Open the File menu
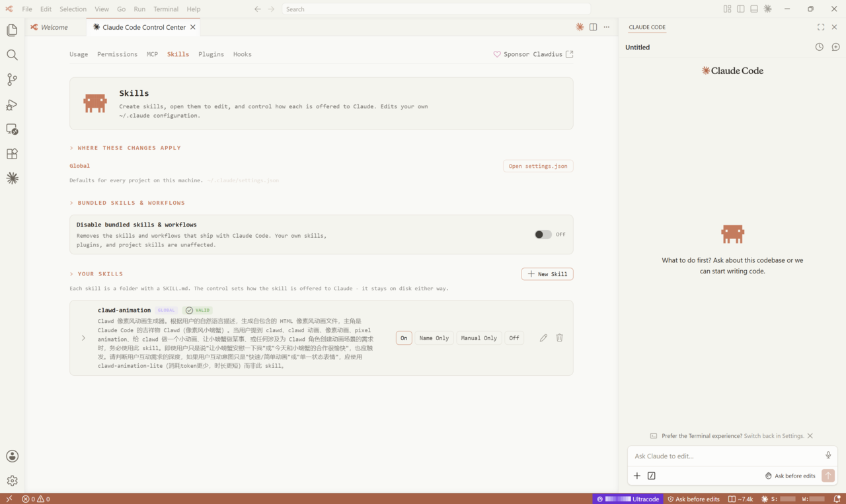Screen dimensions: 846x504 (x=27, y=9)
